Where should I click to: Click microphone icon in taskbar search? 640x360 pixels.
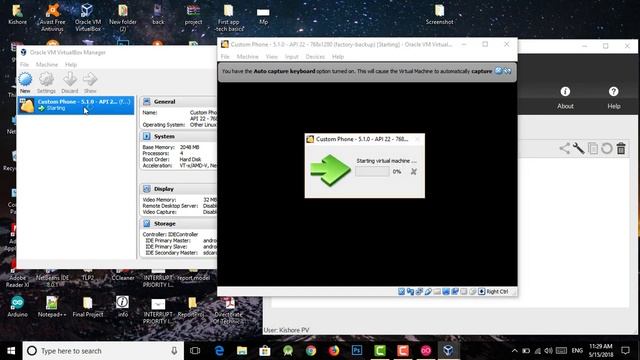174,351
